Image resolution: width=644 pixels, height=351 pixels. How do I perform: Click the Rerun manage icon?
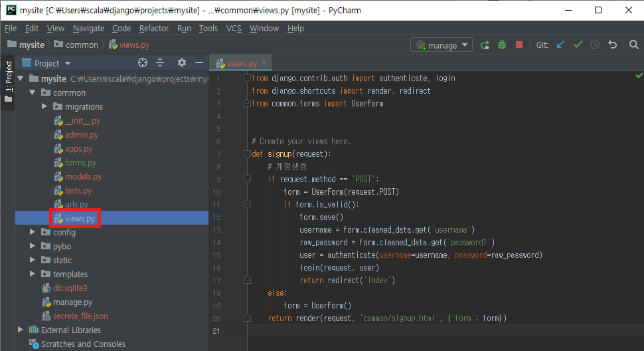[x=485, y=45]
